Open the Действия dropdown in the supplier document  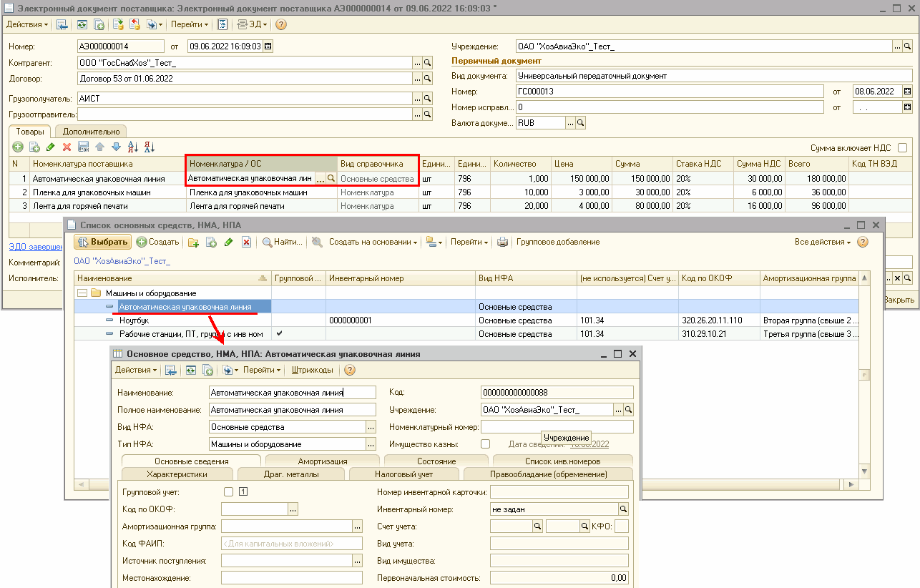pos(27,24)
